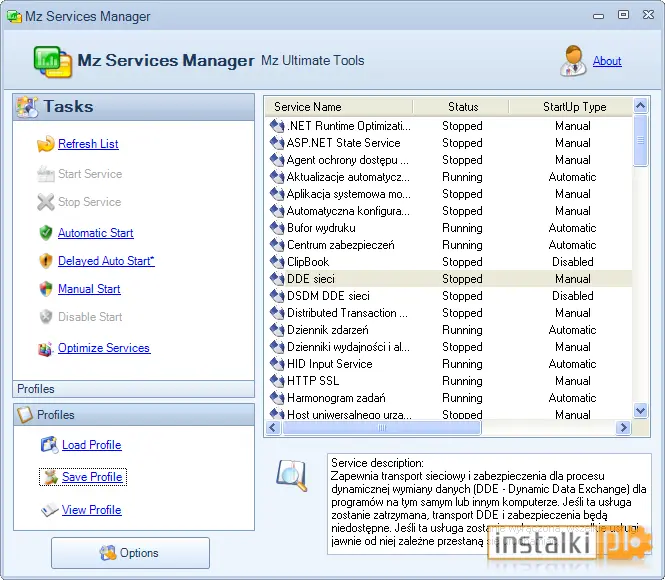This screenshot has width=665, height=580.
Task: Click the Start Service label
Action: click(x=90, y=174)
